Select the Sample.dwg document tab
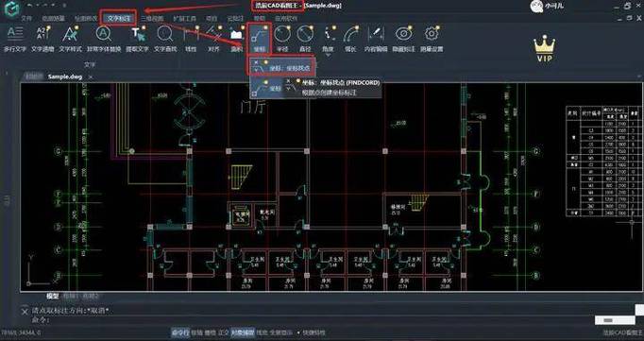This screenshot has height=341, width=644. pyautogui.click(x=65, y=77)
